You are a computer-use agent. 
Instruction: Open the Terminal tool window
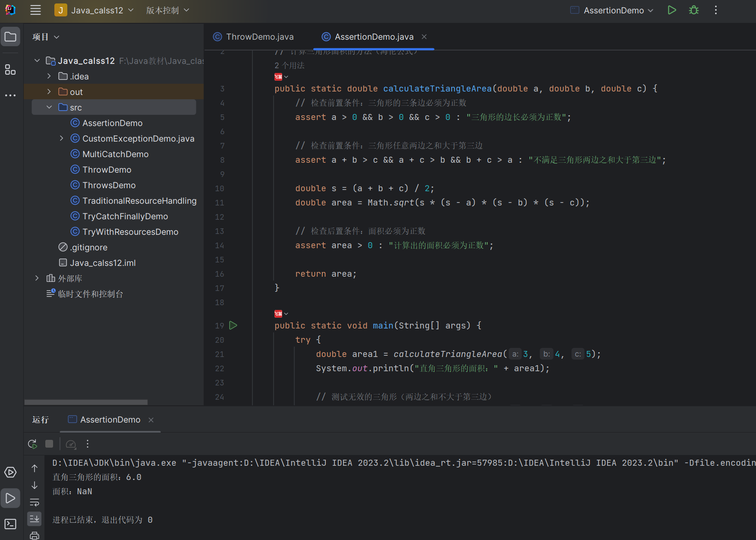pyautogui.click(x=10, y=524)
